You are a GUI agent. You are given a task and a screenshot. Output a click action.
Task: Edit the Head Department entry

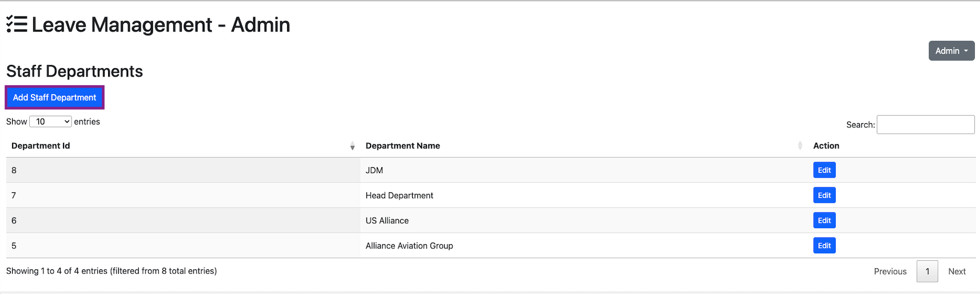(824, 195)
